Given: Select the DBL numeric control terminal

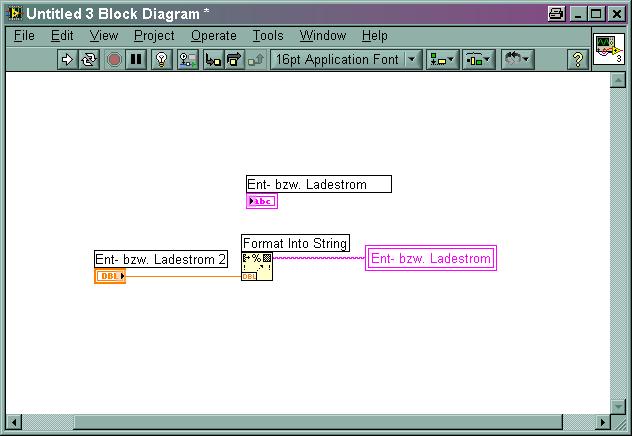Looking at the screenshot, I should tap(110, 276).
